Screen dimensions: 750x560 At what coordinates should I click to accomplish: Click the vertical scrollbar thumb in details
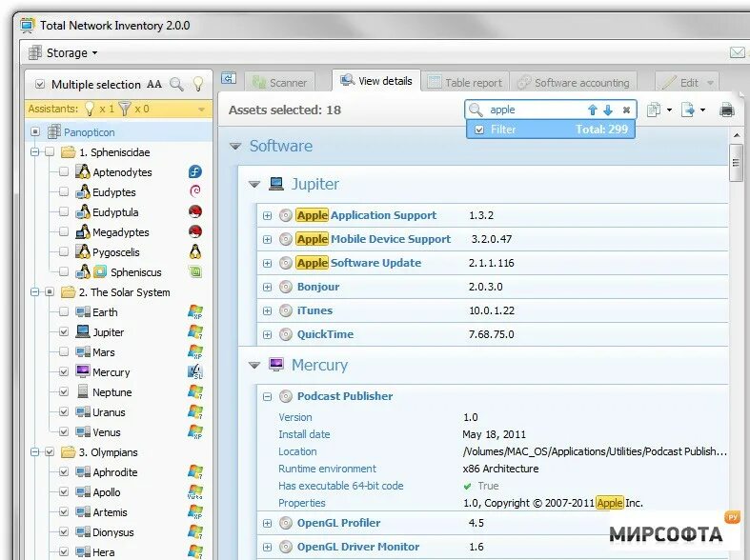tap(736, 163)
